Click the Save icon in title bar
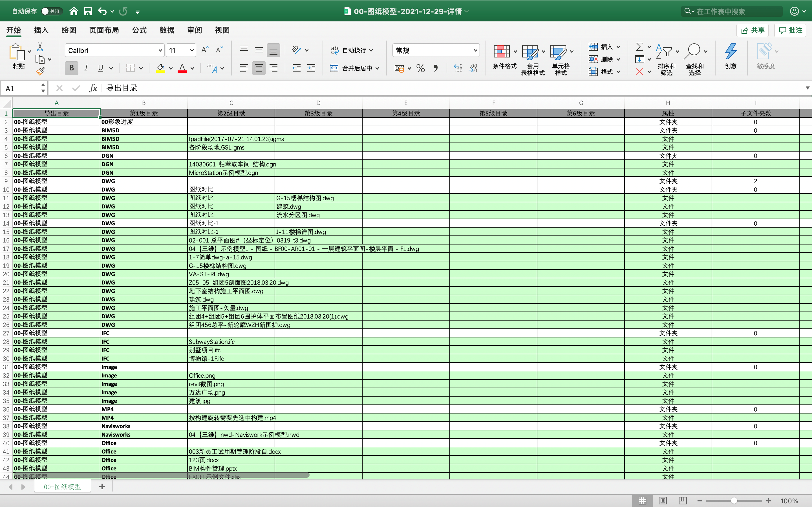 pos(88,11)
